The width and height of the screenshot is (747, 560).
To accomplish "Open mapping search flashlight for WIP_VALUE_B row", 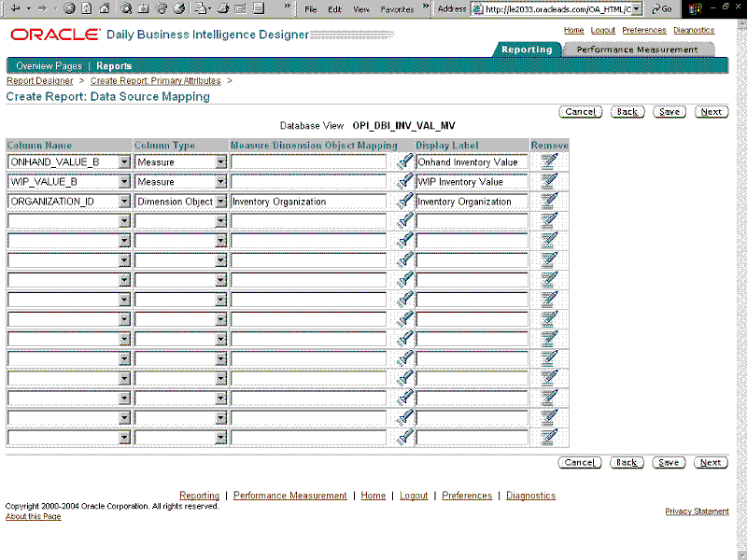I will [404, 181].
